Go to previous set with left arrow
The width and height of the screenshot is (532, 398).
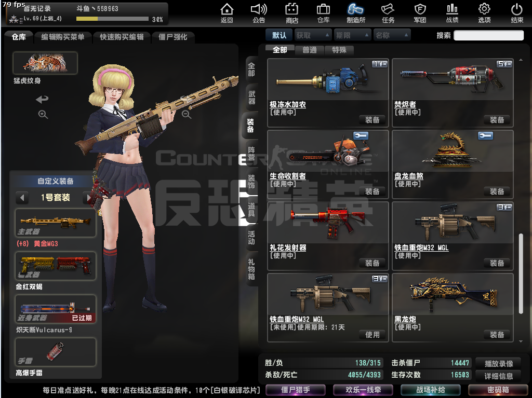tap(22, 197)
